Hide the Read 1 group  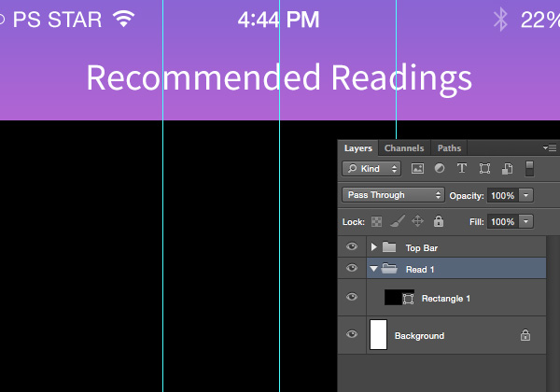click(352, 268)
